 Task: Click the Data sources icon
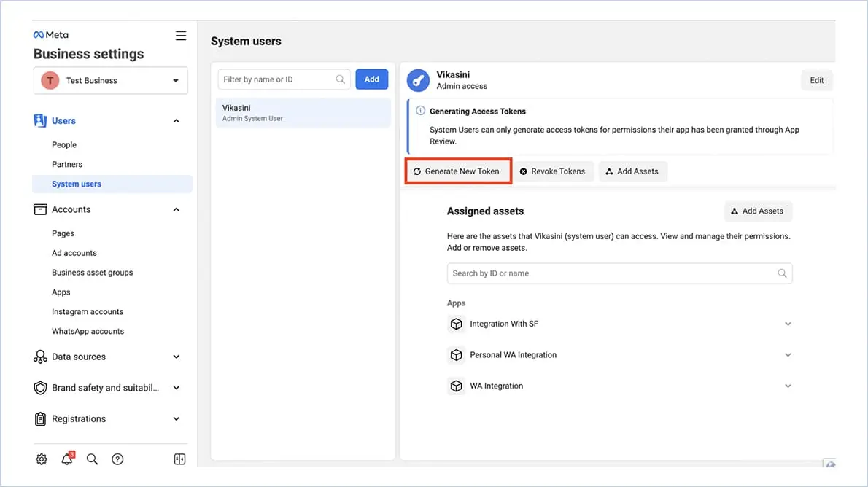40,357
